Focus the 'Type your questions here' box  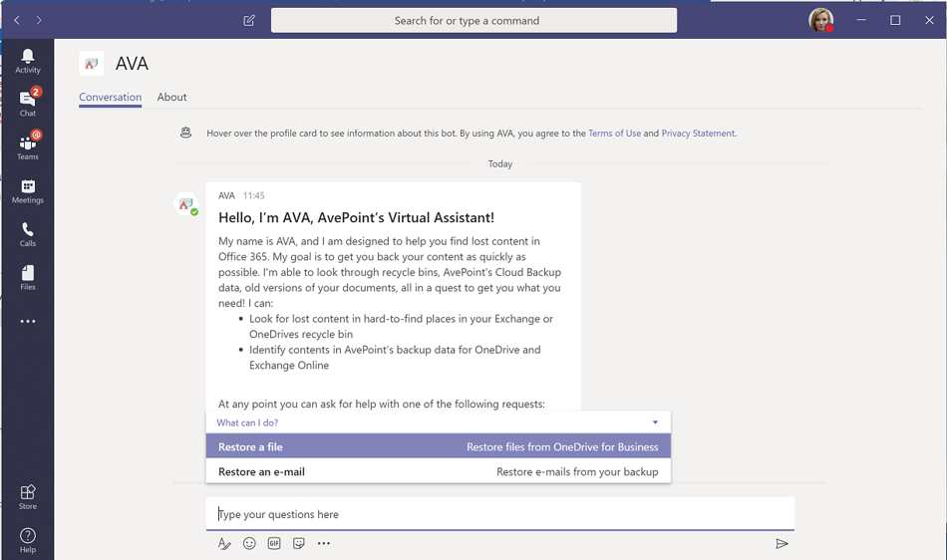pos(499,514)
